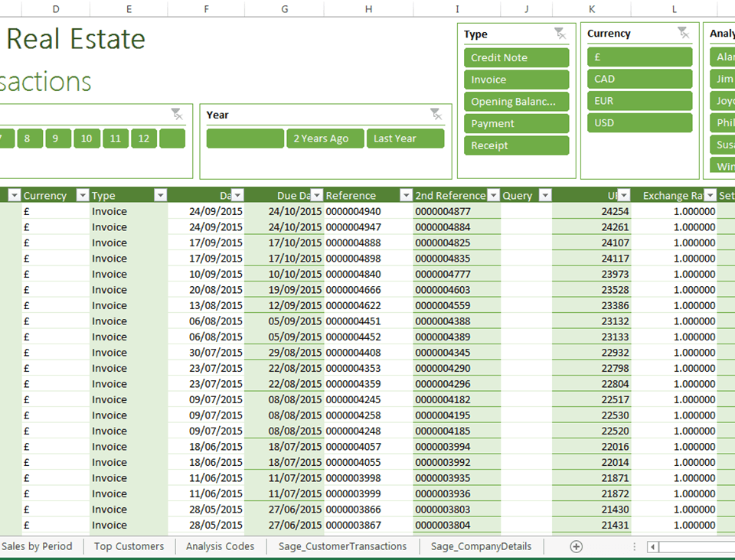The height and width of the screenshot is (560, 735).
Task: Click reference cell 0000004258
Action: (368, 415)
